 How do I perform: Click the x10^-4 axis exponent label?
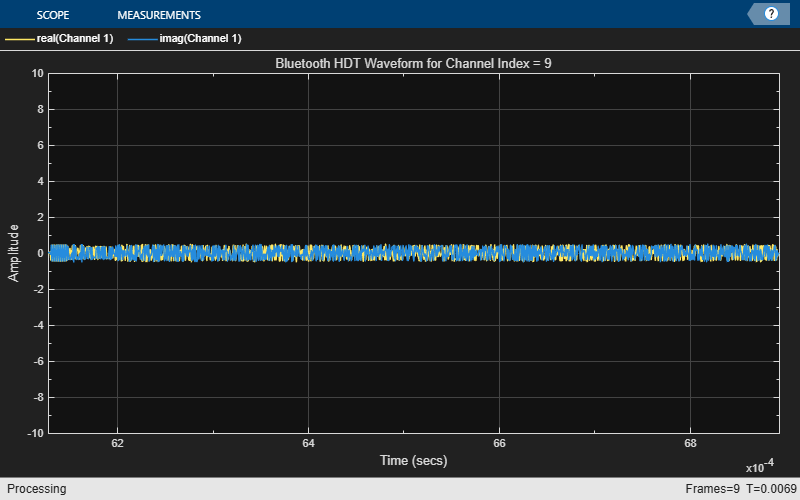pos(761,468)
